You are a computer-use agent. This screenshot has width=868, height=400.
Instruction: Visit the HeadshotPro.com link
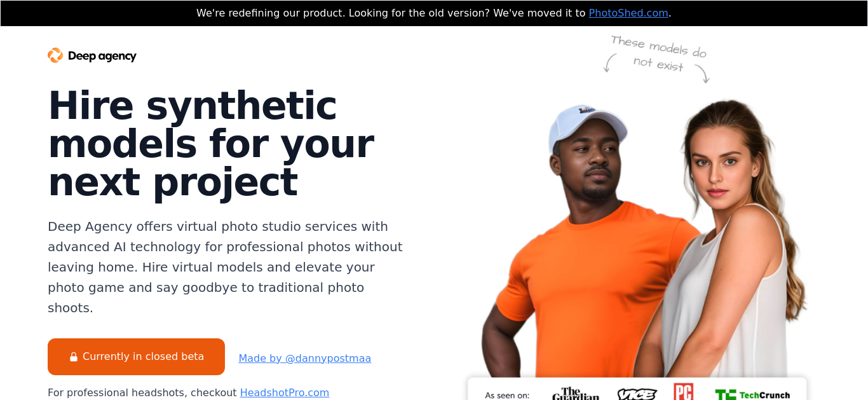pos(285,392)
